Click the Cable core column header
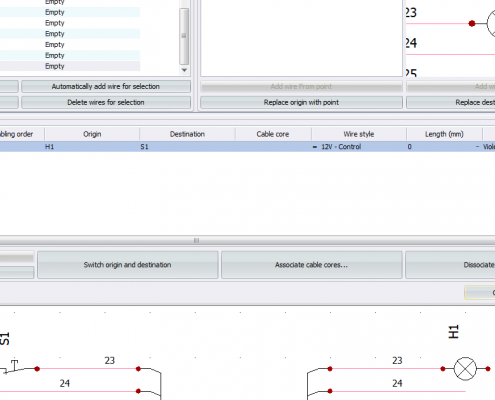Viewport: 495px width, 400px height. pyautogui.click(x=273, y=134)
